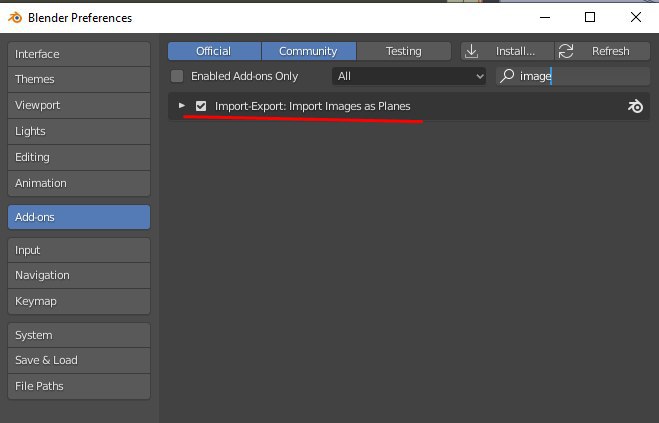Switch to Navigation preferences
The height and width of the screenshot is (423, 659).
[79, 275]
